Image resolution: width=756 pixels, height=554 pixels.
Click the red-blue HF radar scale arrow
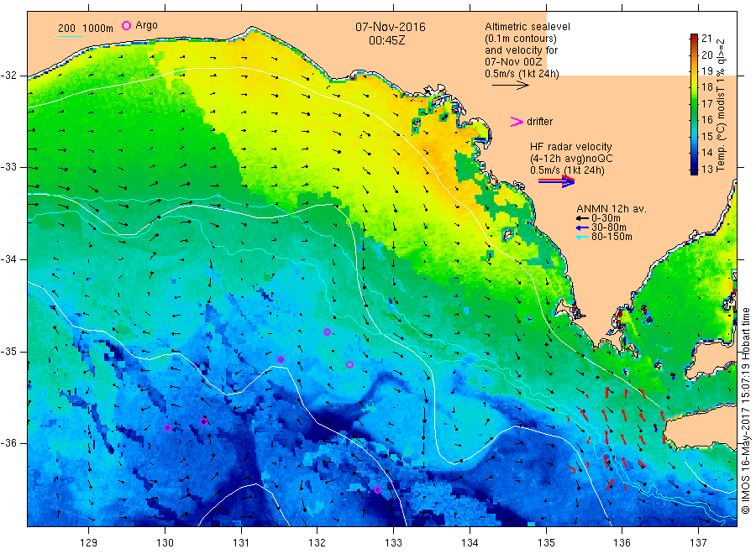click(556, 181)
